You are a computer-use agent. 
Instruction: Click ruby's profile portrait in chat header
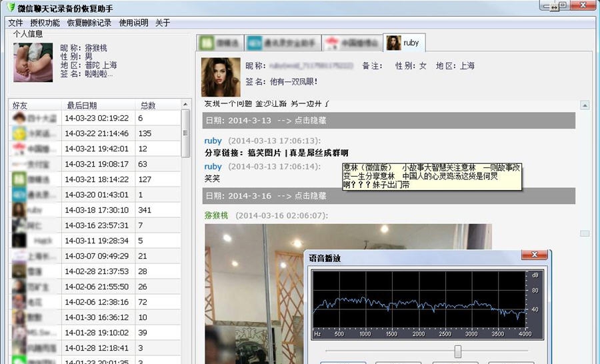(221, 77)
